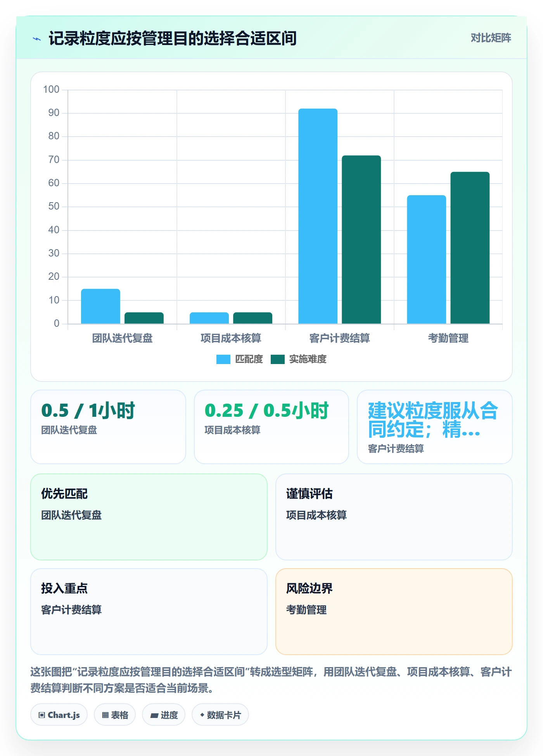Click the 进度 tag chip
543x756 pixels.
pos(164,715)
